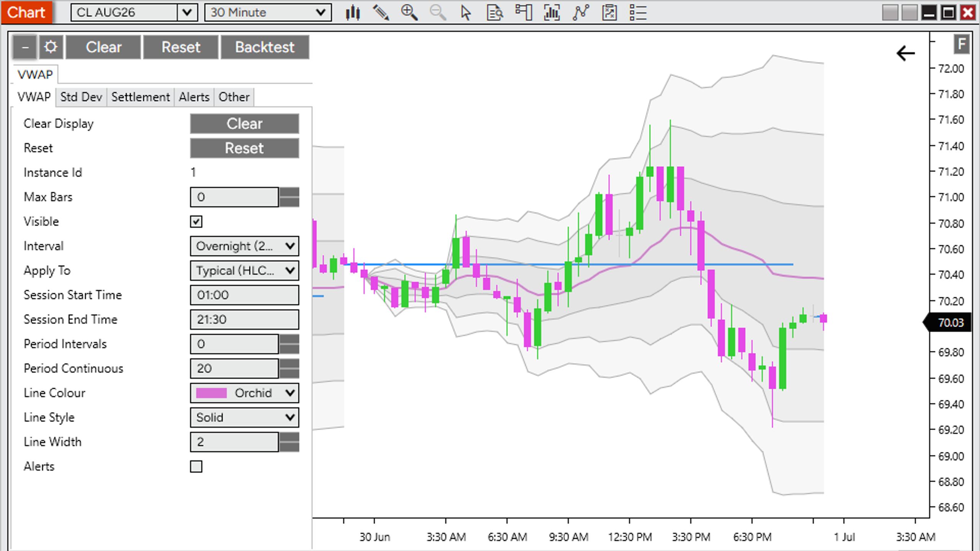The image size is (980, 551).
Task: Open the candlestick chart type icon
Action: click(x=352, y=13)
